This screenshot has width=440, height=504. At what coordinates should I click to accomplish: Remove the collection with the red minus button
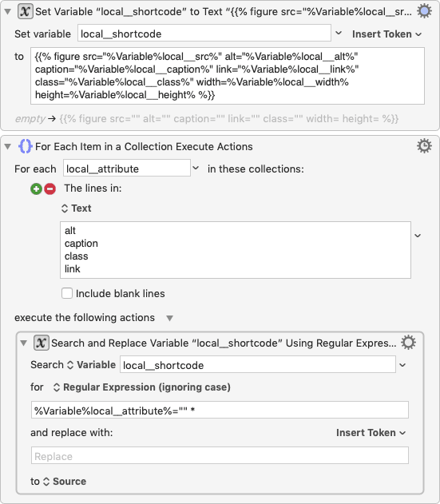point(50,189)
